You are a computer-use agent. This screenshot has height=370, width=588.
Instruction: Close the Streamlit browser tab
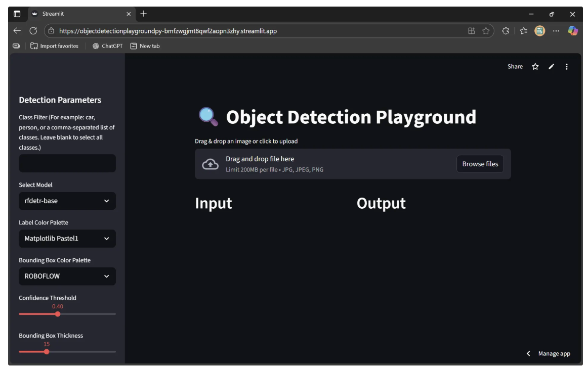click(x=129, y=14)
